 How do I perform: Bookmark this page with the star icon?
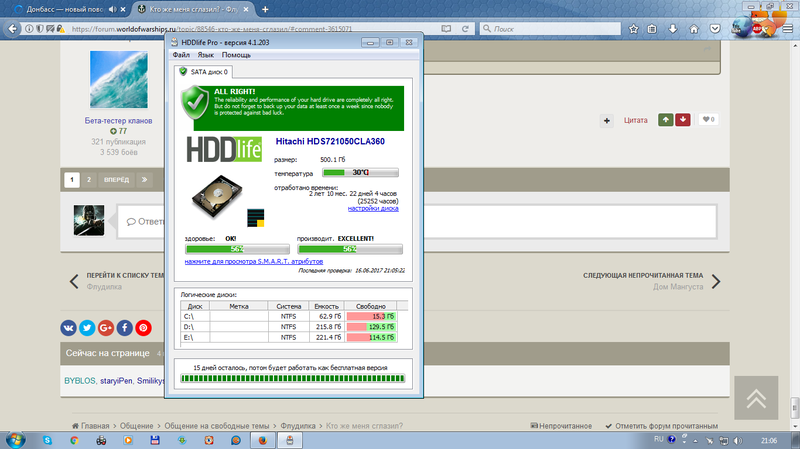pyautogui.click(x=634, y=29)
